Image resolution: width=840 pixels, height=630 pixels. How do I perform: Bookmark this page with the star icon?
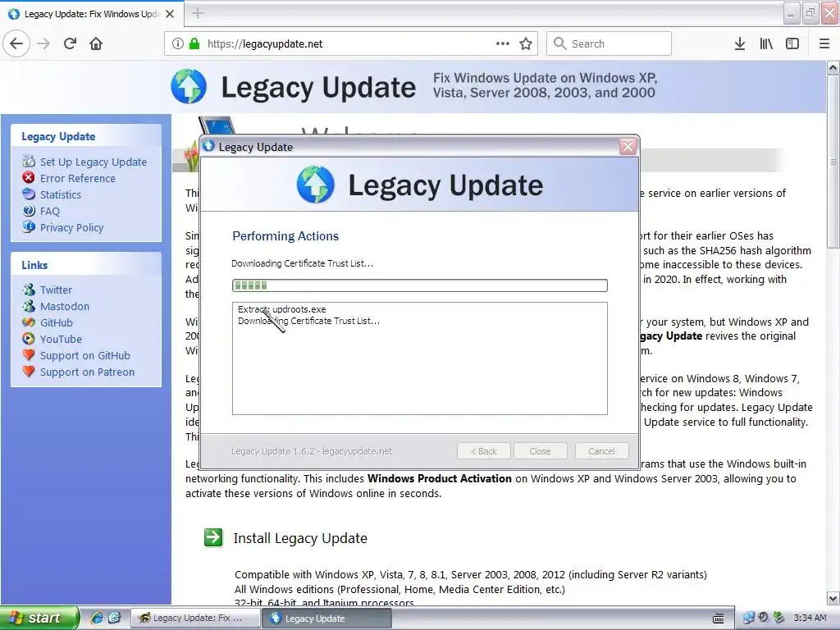[526, 43]
